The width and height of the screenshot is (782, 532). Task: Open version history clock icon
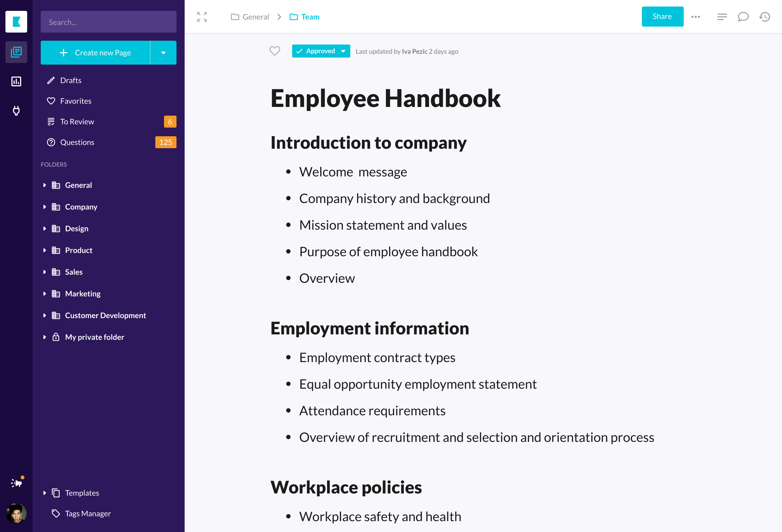click(x=765, y=17)
